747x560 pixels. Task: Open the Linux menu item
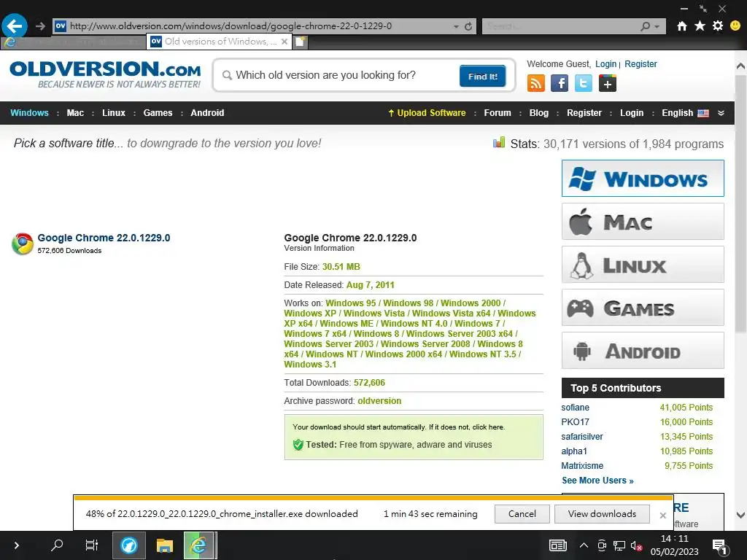[x=114, y=113]
